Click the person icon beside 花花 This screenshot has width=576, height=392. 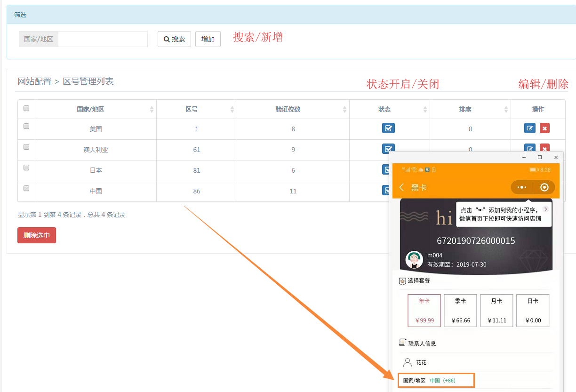[408, 362]
